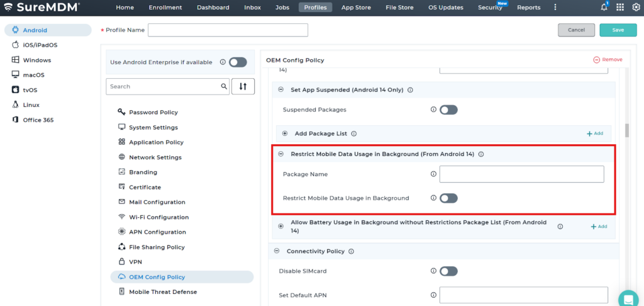
Task: Select Password Policy in the sidebar
Action: coord(153,112)
